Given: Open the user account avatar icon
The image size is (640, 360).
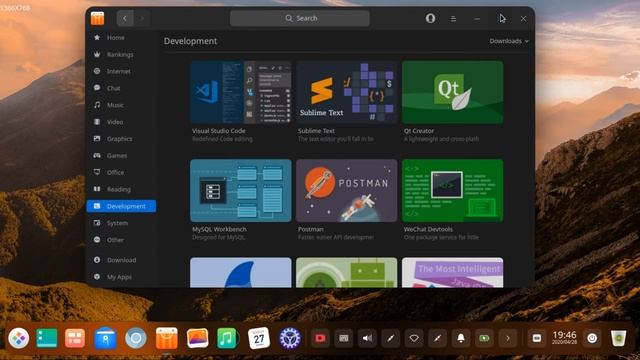Looking at the screenshot, I should click(x=430, y=18).
